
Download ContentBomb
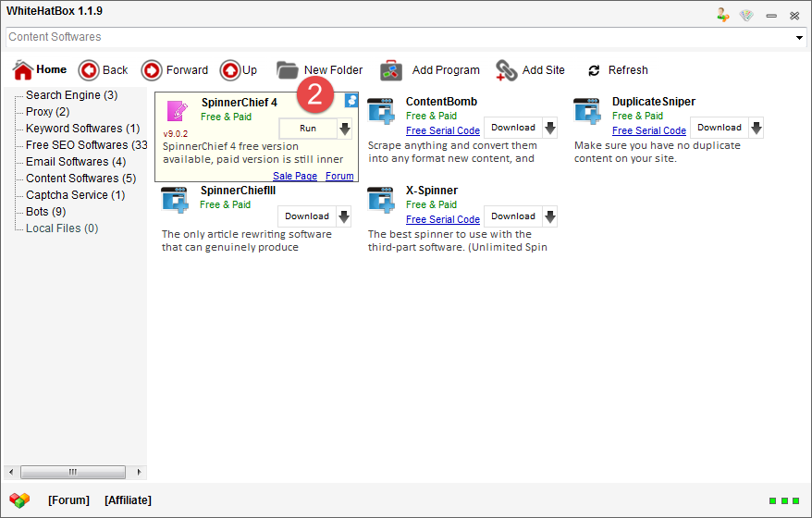click(513, 128)
